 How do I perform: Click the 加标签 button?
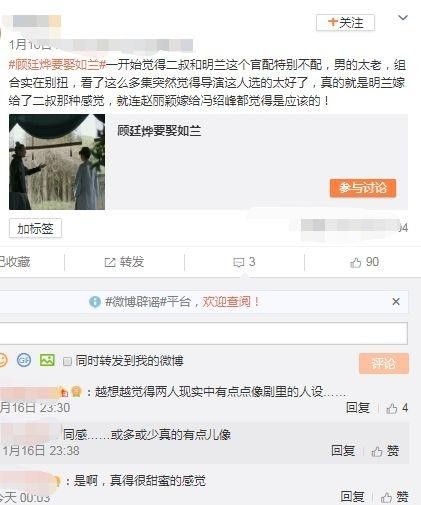35,228
